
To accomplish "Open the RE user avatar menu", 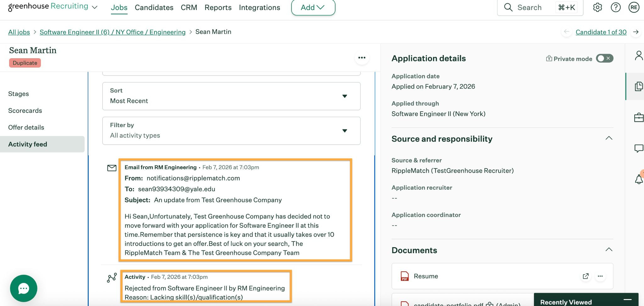I will point(634,7).
